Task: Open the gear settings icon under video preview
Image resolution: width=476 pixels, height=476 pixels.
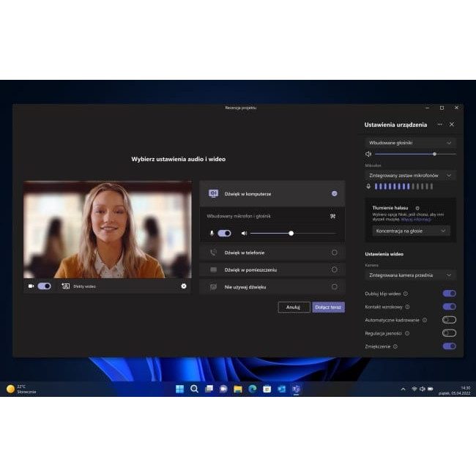Action: coord(184,286)
